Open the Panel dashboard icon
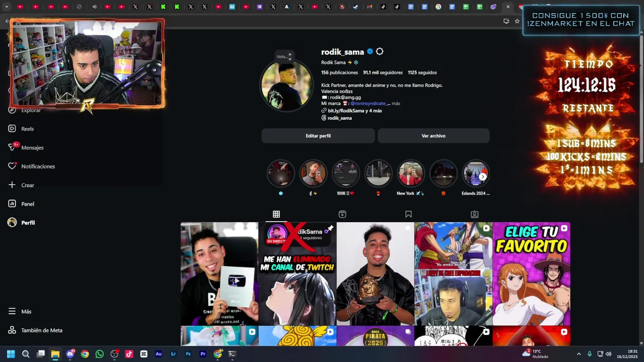644x362 pixels. (12, 204)
